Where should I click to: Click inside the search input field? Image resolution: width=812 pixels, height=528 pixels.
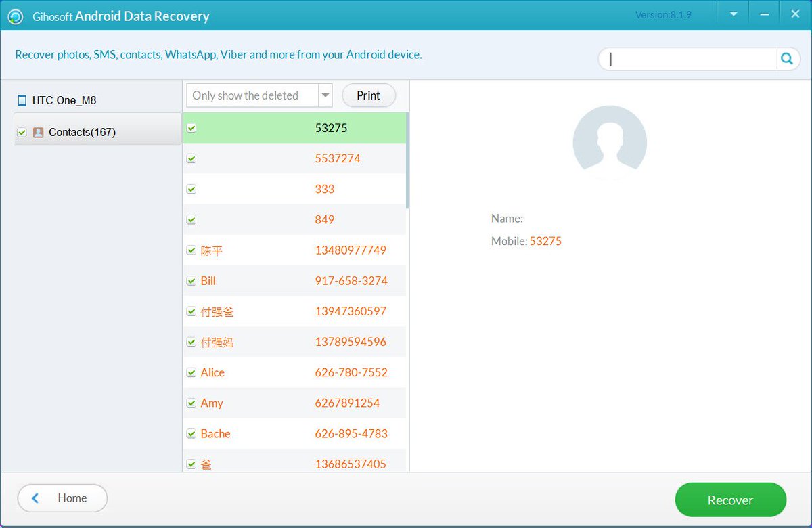pyautogui.click(x=683, y=59)
